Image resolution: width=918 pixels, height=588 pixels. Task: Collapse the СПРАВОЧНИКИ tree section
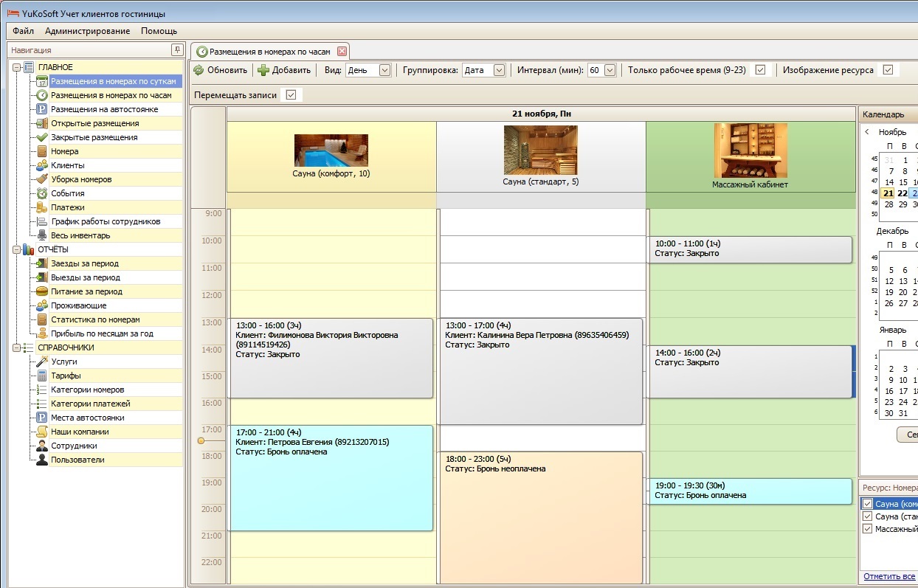16,347
